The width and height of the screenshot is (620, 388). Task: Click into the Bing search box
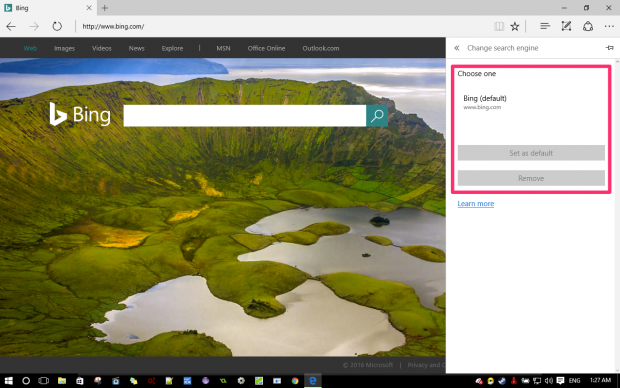pos(245,115)
